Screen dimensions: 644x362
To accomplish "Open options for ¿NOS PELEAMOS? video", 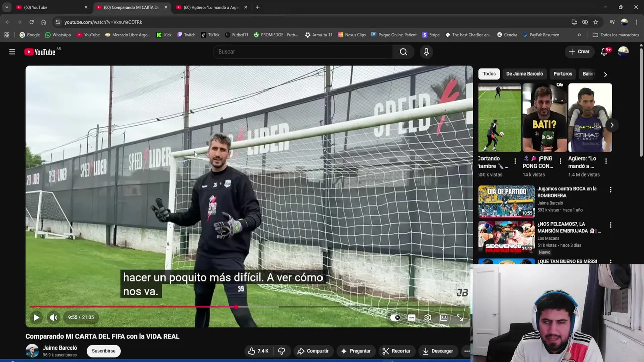I will pos(611,225).
